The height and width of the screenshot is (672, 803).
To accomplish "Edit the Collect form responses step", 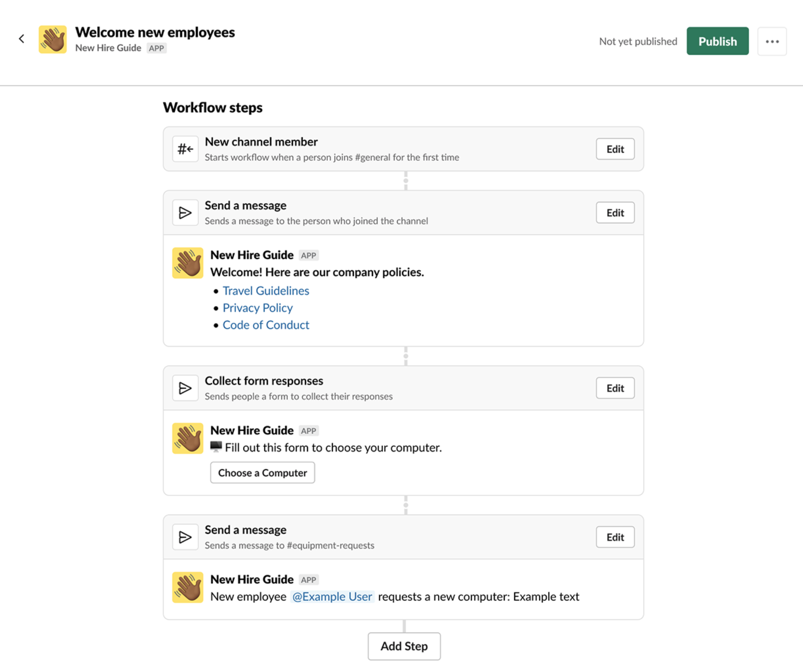I will pos(615,388).
